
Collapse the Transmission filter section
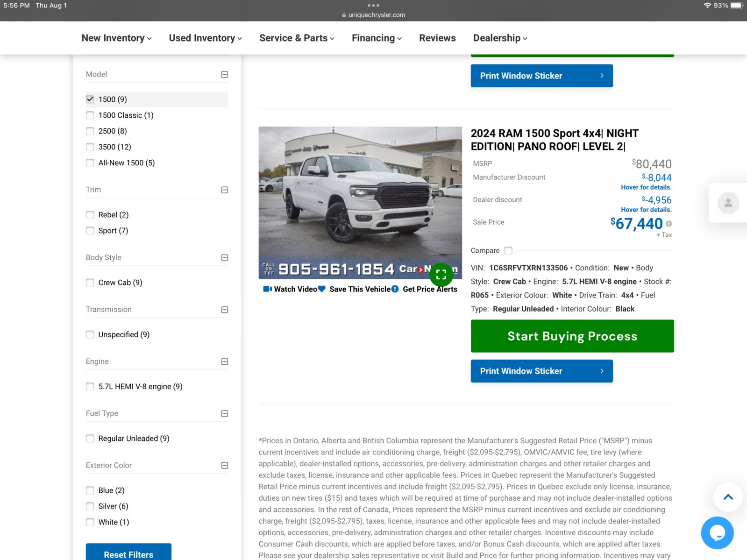(225, 310)
